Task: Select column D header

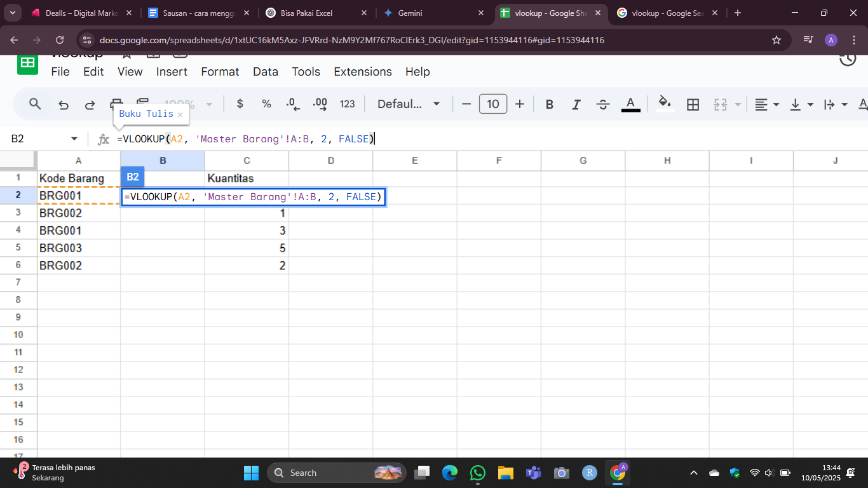Action: coord(331,161)
